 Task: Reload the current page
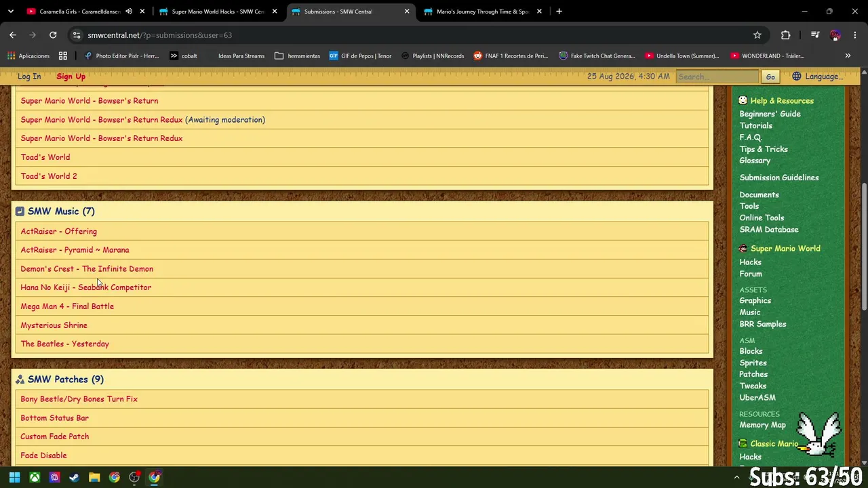point(53,35)
